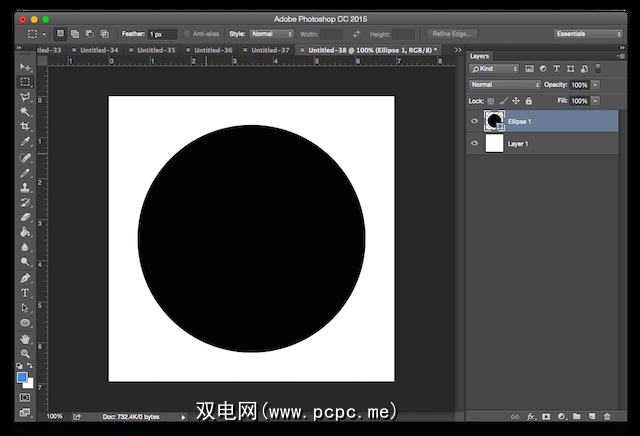Open the Essentials workspace dropdown

[588, 34]
